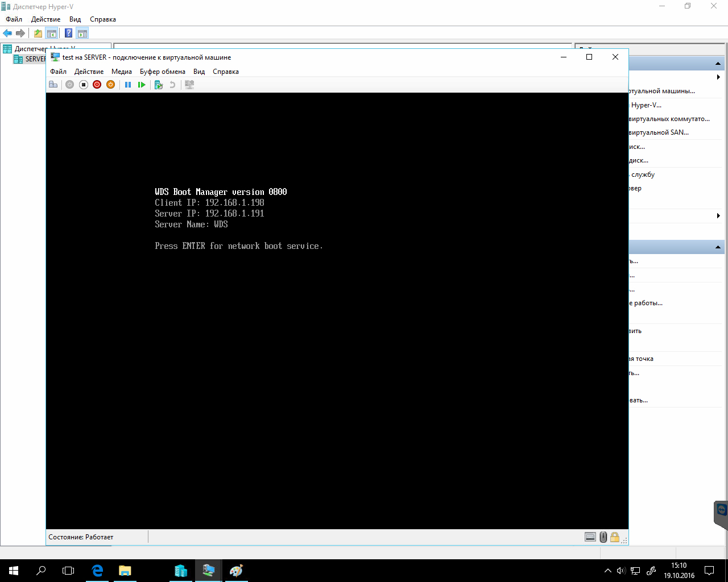Viewport: 728px width, 582px height.
Task: Click the gray Start VM power icon
Action: coord(69,85)
